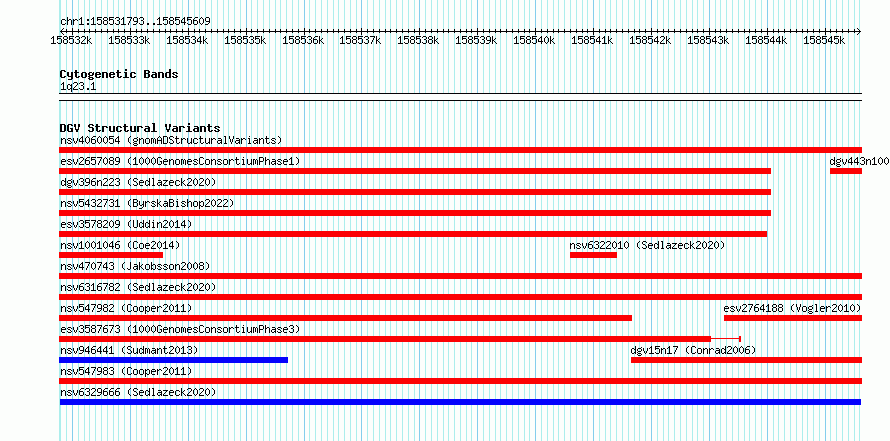
Task: Click the 158535k ruler tick label
Action: [x=245, y=40]
